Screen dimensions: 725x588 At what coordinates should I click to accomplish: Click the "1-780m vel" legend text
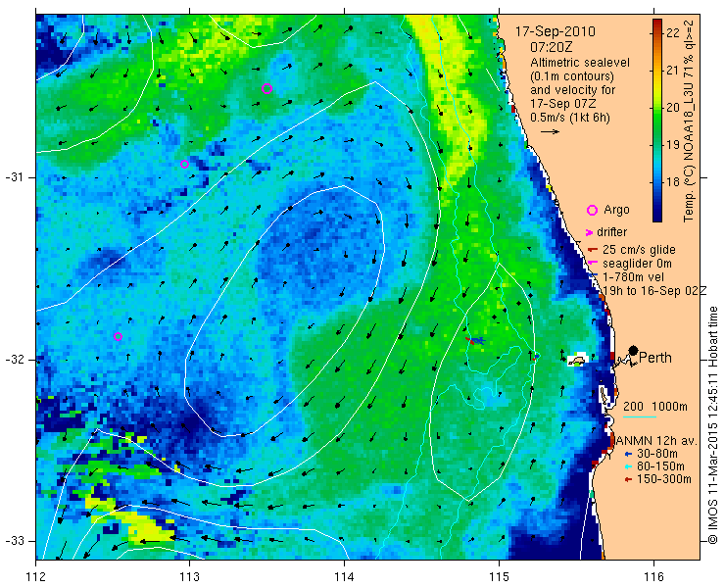(x=634, y=276)
